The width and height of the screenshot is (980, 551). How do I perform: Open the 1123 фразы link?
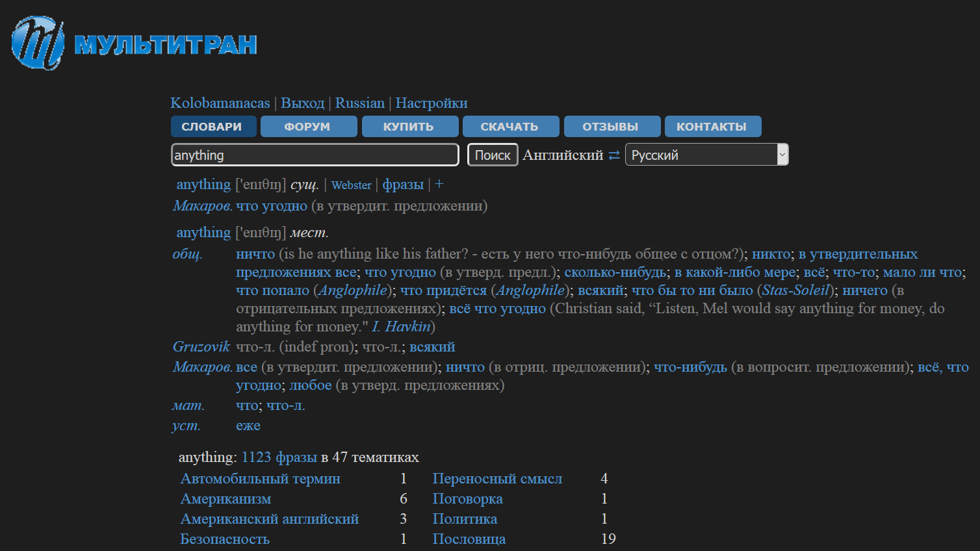tap(279, 457)
